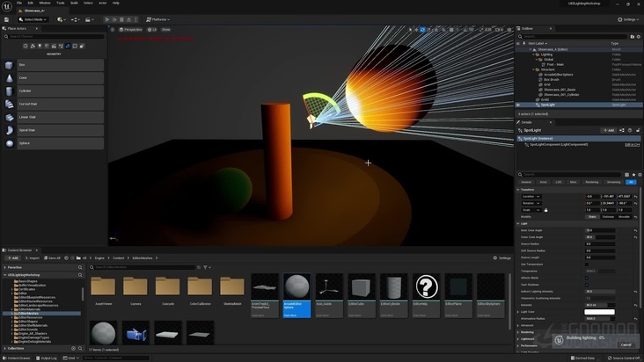Screen dimensions: 644x362
Task: Click the Add component button in Details
Action: 608,130
